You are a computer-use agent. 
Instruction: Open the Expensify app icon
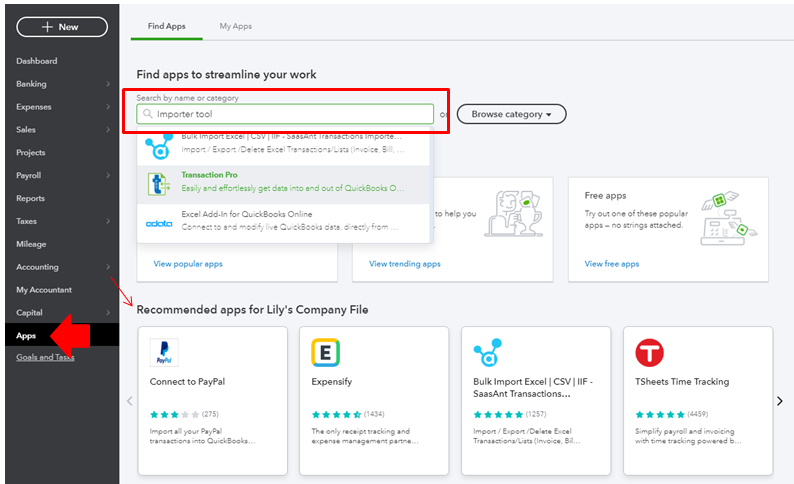326,352
